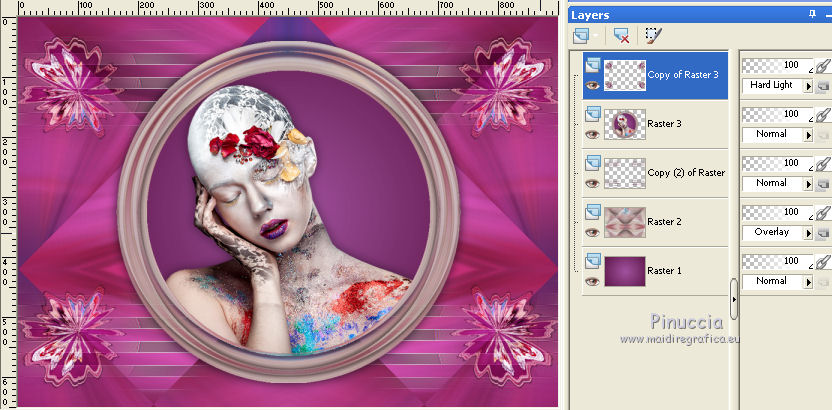Click layer type icon of Copy of Raster 3
Screen dimensions: 832x410
click(593, 65)
